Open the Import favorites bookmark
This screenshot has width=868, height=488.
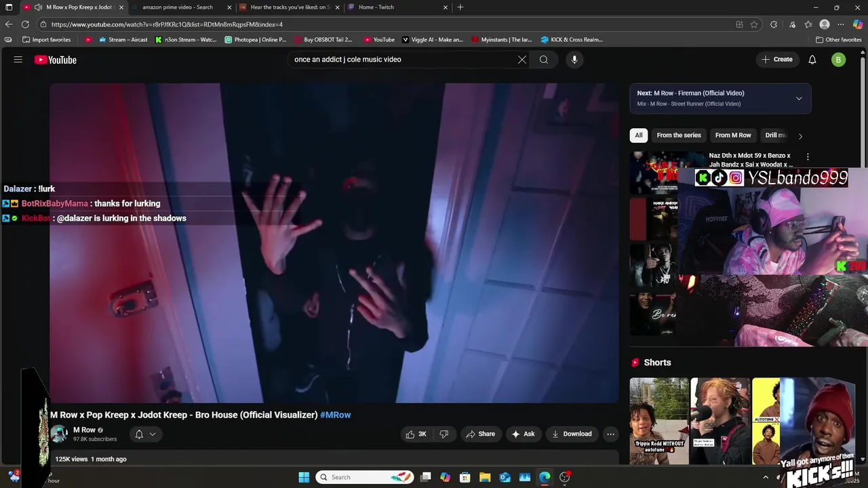(x=47, y=39)
